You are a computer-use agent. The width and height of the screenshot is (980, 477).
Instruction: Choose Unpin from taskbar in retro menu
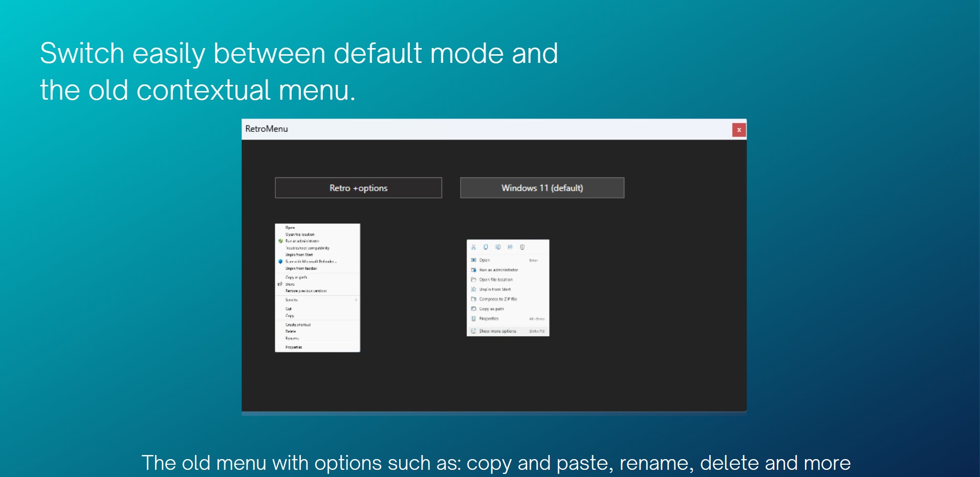point(301,268)
